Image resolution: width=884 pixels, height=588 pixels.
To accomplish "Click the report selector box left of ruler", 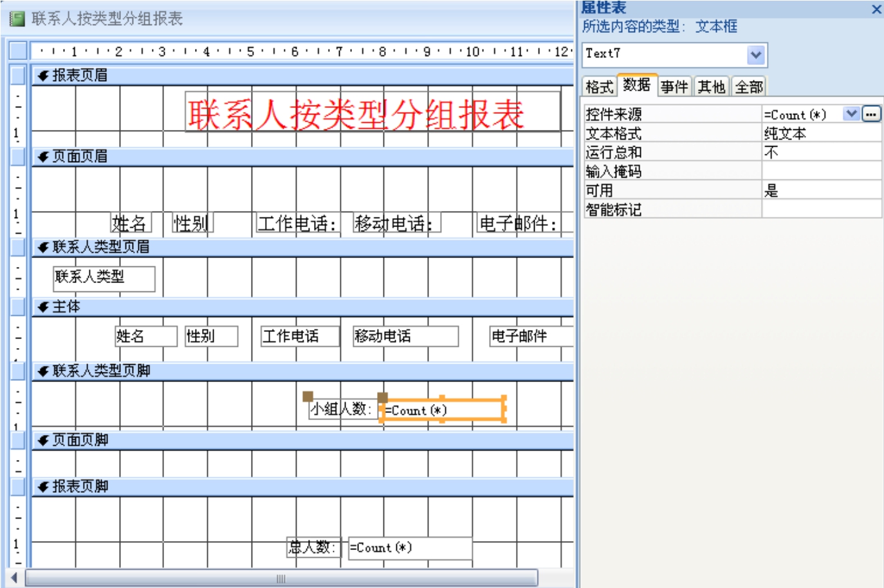I will coord(18,51).
